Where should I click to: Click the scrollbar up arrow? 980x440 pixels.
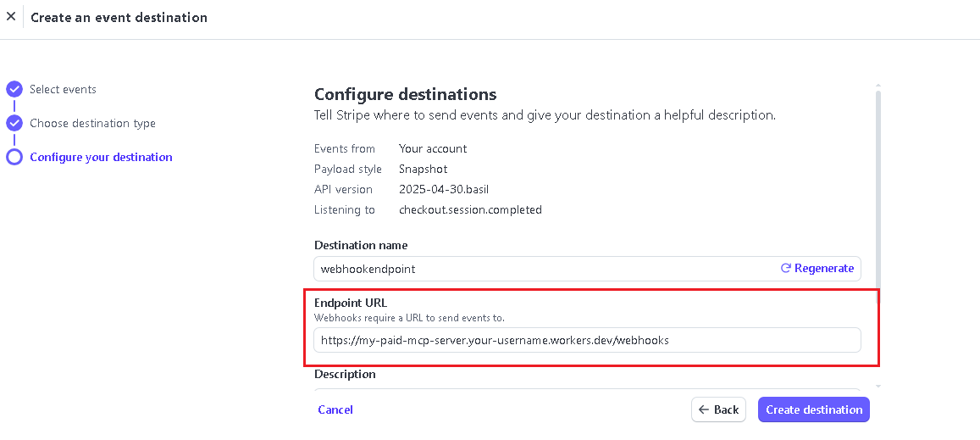pyautogui.click(x=878, y=86)
